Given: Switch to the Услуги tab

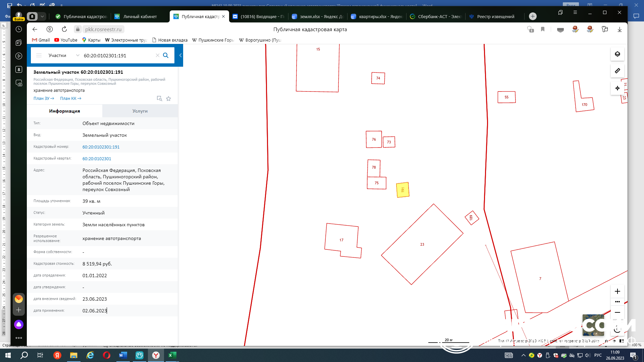Looking at the screenshot, I should tap(140, 111).
